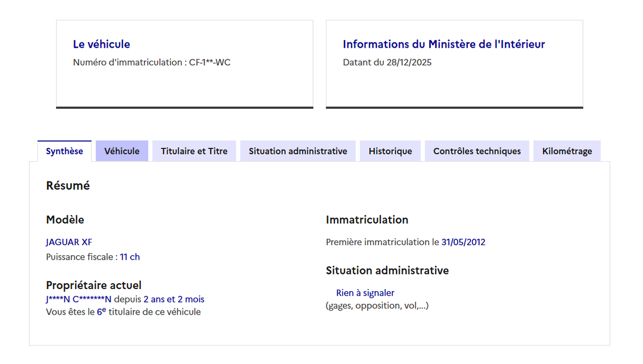This screenshot has height=364, width=643.
Task: Click the 11 ch fiscal power value
Action: coord(130,257)
